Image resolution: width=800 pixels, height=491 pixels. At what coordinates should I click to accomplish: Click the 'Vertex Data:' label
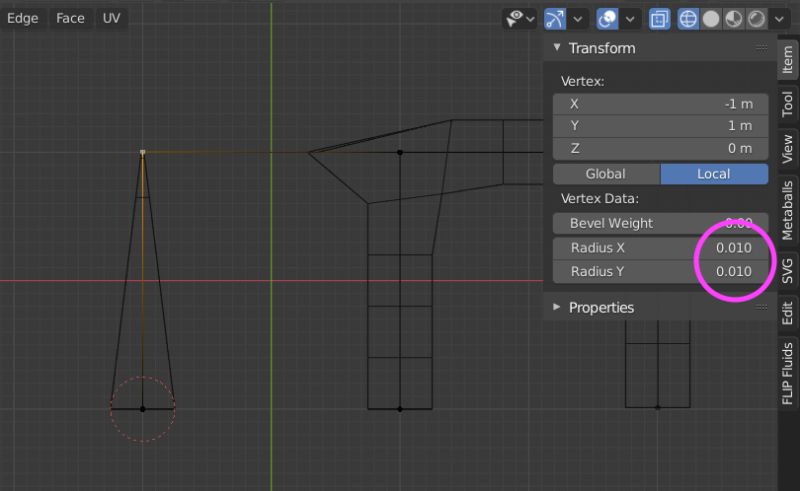[x=599, y=199]
